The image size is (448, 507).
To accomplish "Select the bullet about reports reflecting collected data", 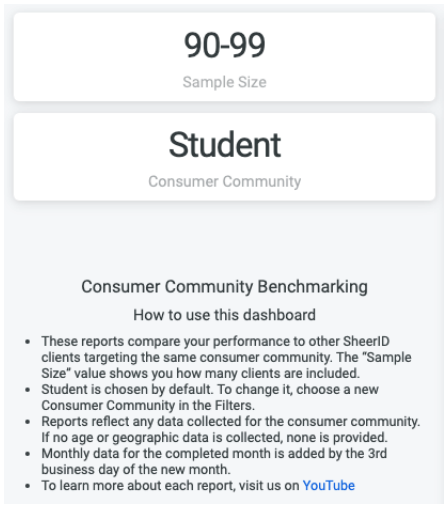I will coord(231,429).
